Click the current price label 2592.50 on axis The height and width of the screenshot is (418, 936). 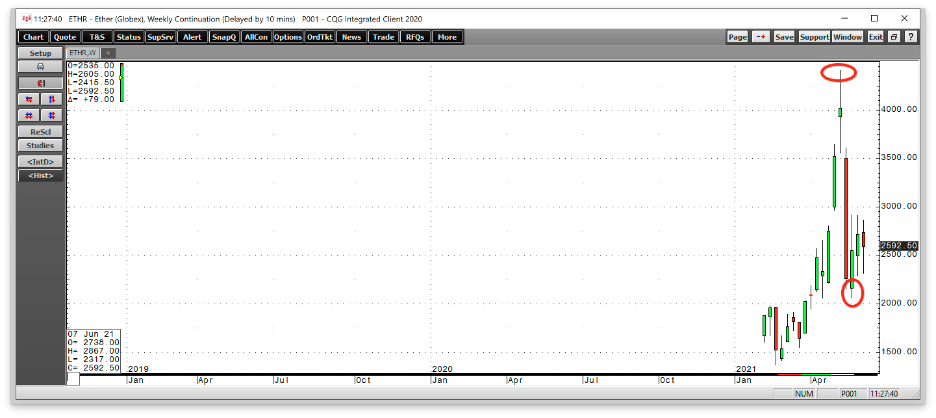(x=898, y=245)
